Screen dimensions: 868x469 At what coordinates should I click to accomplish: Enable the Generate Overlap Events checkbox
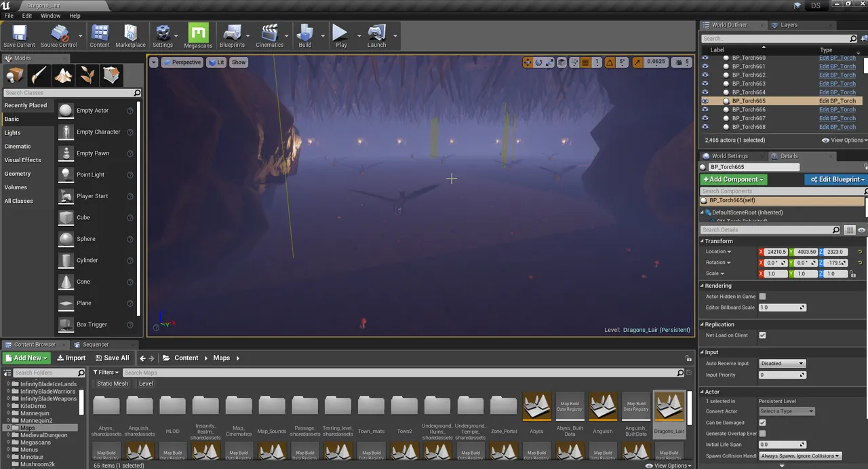click(x=762, y=434)
